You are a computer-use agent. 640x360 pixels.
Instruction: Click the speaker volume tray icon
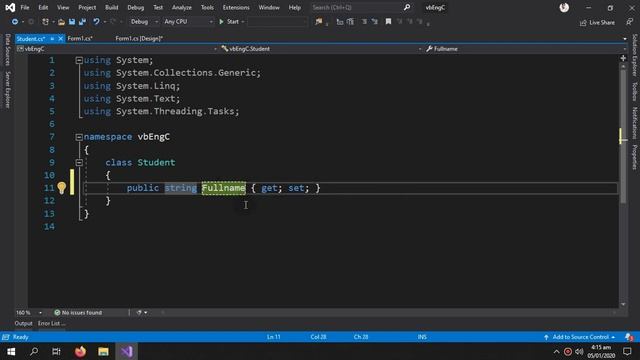(x=579, y=351)
